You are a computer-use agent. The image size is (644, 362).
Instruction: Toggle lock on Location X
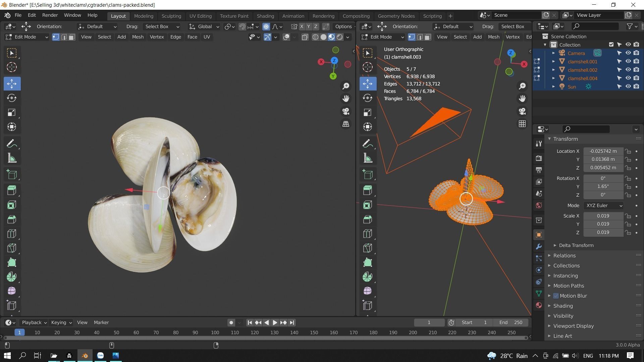tap(628, 151)
